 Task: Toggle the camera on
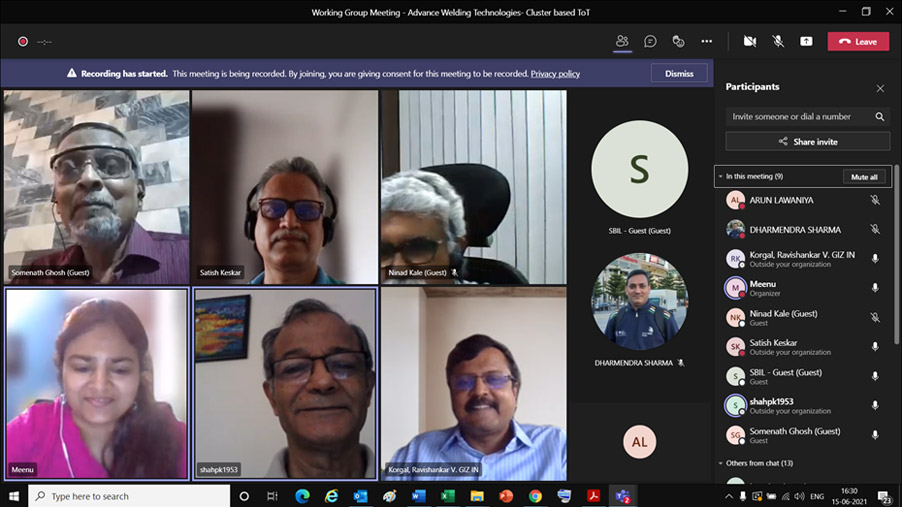[750, 41]
